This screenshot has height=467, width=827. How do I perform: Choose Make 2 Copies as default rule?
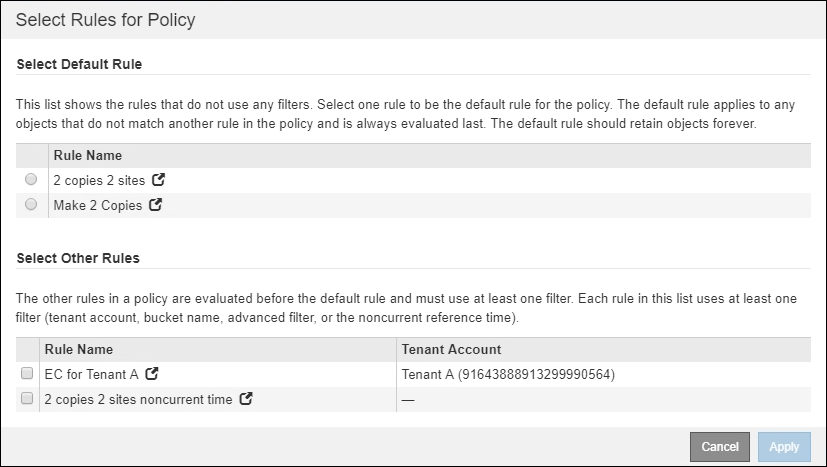pyautogui.click(x=31, y=204)
